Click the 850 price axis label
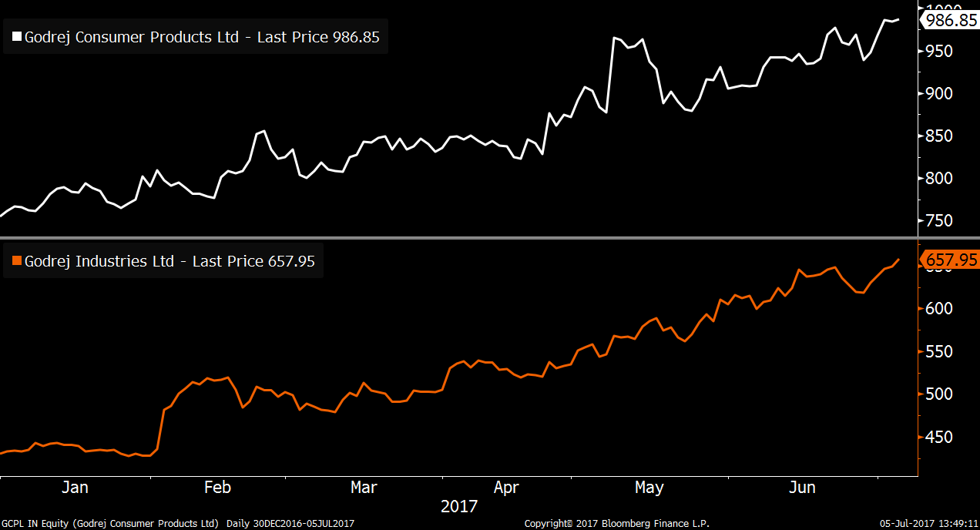The width and height of the screenshot is (980, 530). click(x=938, y=136)
